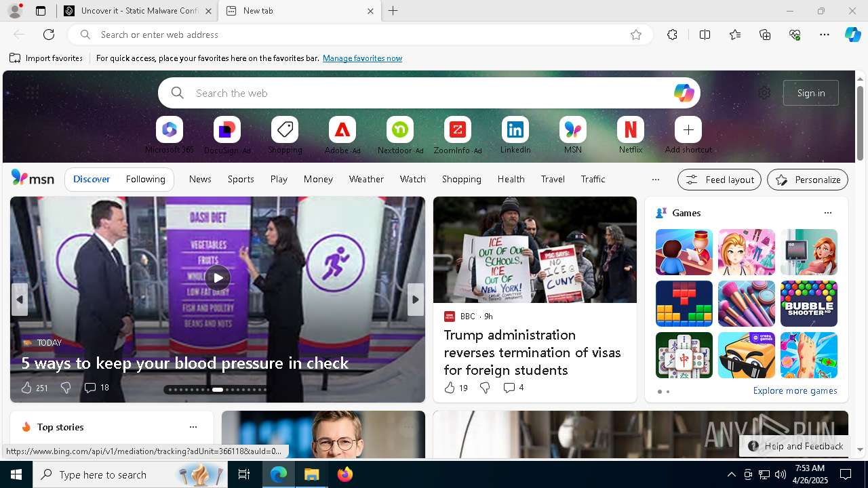
Task: Click the browser address bar
Action: (x=359, y=35)
